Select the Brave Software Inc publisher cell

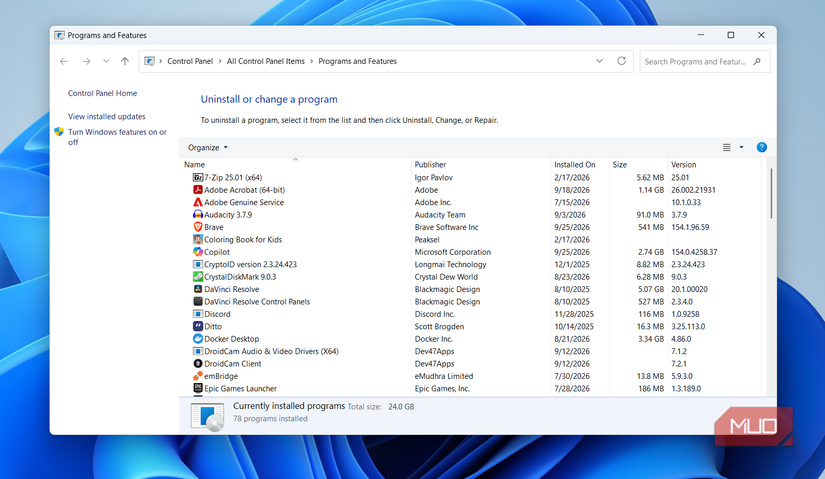pyautogui.click(x=447, y=227)
